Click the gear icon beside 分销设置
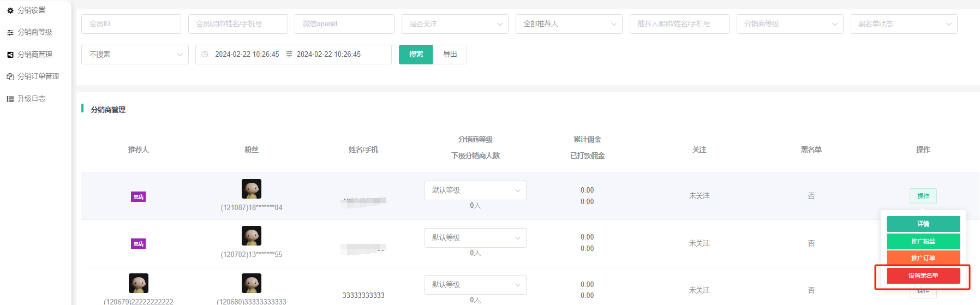Screen dimensions: 980x305 pyautogui.click(x=10, y=10)
